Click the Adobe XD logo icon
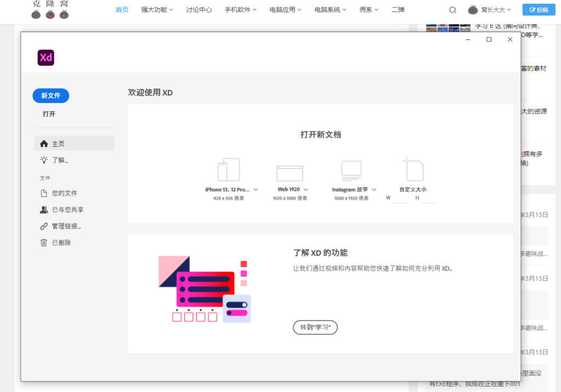This screenshot has width=561, height=392. tap(46, 57)
